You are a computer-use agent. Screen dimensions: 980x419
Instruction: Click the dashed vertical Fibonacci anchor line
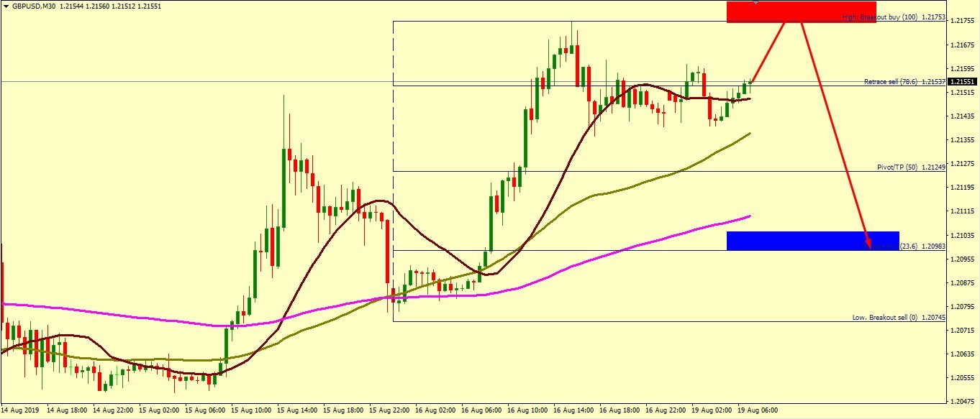pyautogui.click(x=393, y=144)
